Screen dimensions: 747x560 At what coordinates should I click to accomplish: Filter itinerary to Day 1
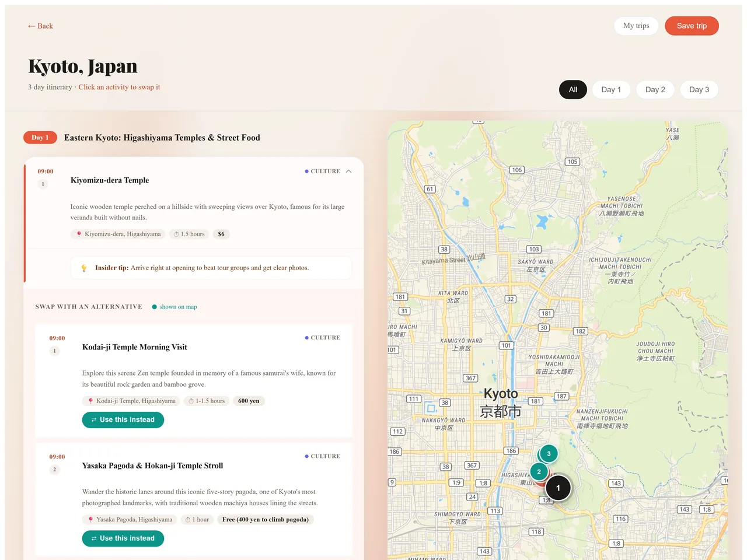[x=611, y=90]
